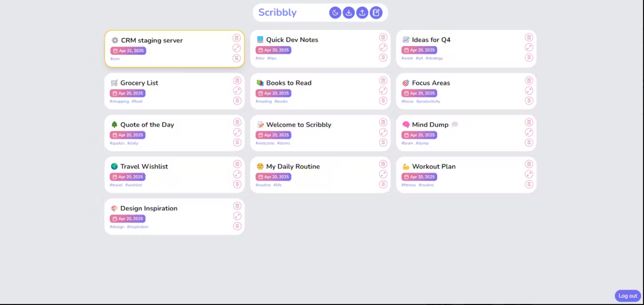
Task: Expand the Design Inspiration note
Action: (x=237, y=216)
